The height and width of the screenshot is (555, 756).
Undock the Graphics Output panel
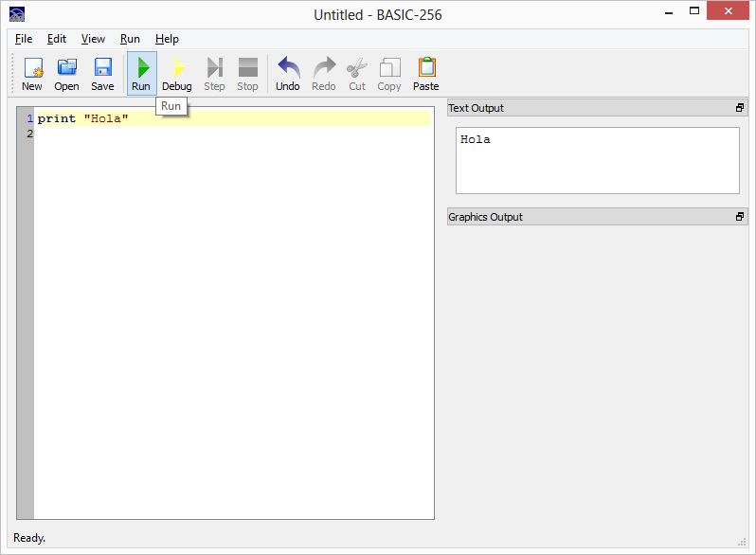click(740, 217)
